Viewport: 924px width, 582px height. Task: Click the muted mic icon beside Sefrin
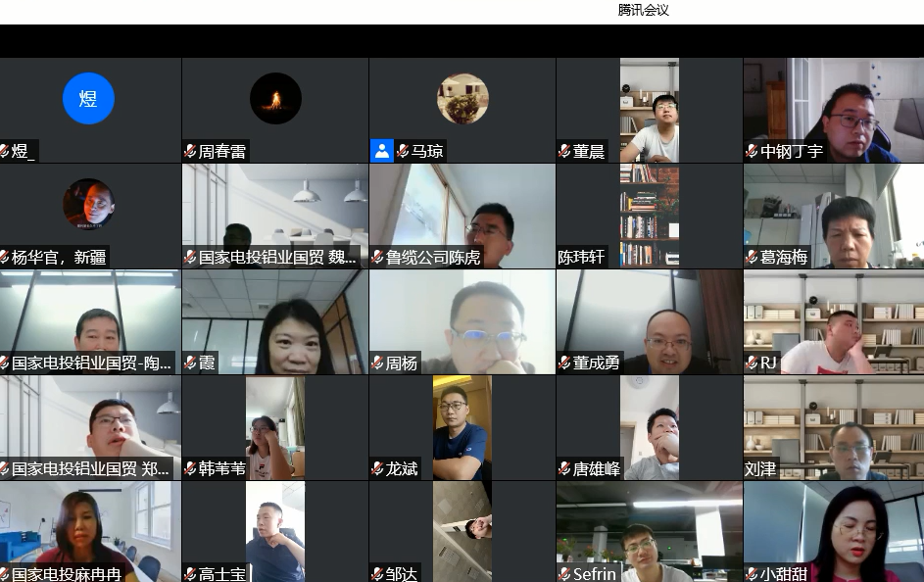click(564, 574)
